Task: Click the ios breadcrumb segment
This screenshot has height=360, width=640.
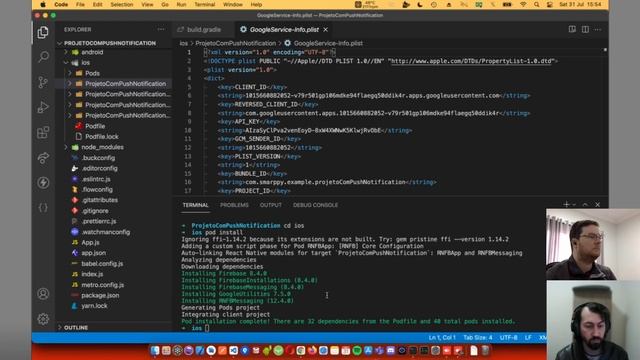Action: click(x=184, y=43)
